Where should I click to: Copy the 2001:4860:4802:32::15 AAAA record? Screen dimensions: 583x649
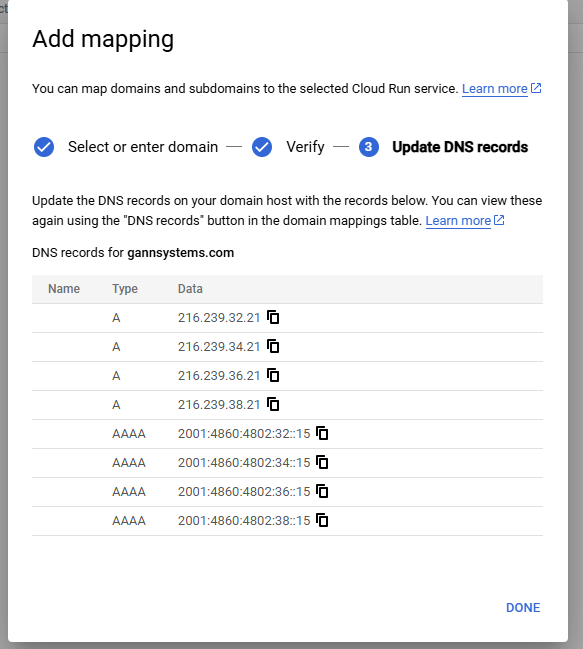322,433
